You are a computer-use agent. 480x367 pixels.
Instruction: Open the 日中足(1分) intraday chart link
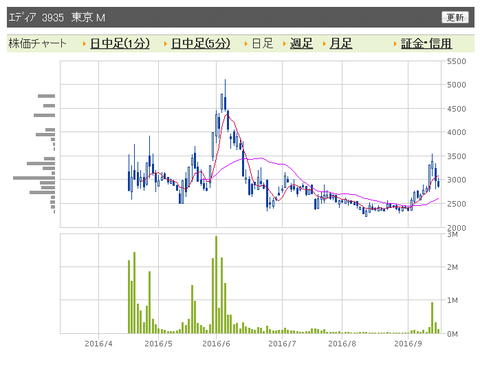point(120,43)
